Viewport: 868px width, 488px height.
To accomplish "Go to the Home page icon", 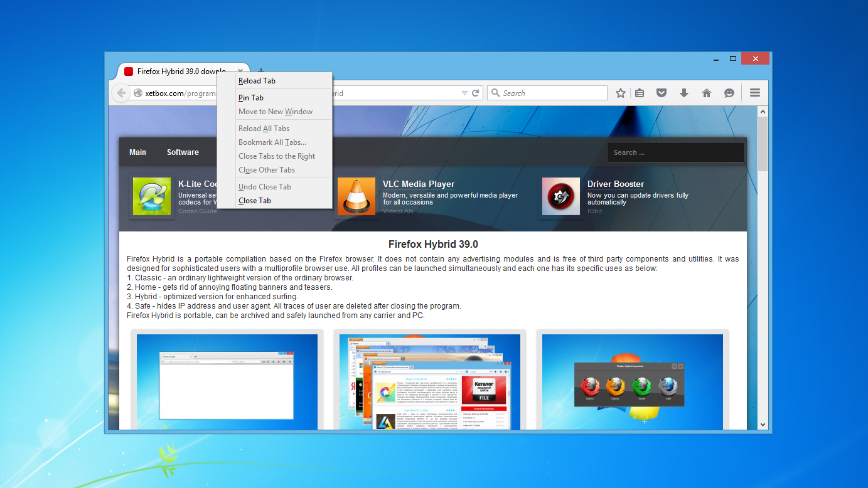I will (707, 93).
